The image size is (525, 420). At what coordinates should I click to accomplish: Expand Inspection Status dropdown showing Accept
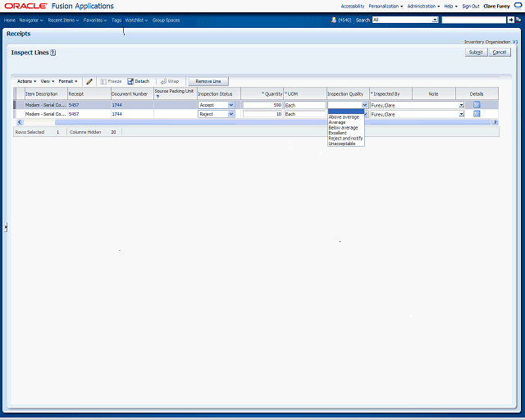point(231,105)
